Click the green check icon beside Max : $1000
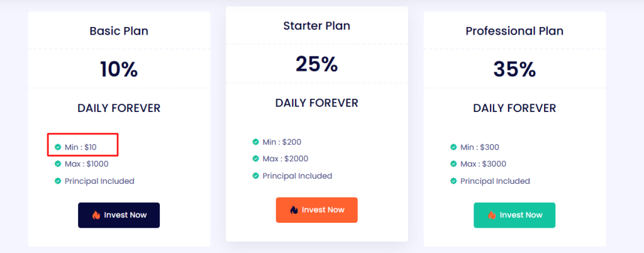 coord(58,164)
